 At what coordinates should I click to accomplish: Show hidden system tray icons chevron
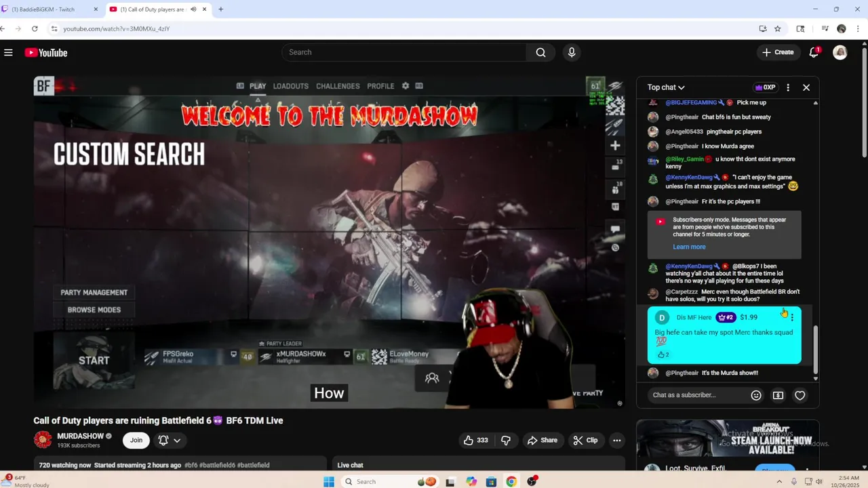click(780, 481)
